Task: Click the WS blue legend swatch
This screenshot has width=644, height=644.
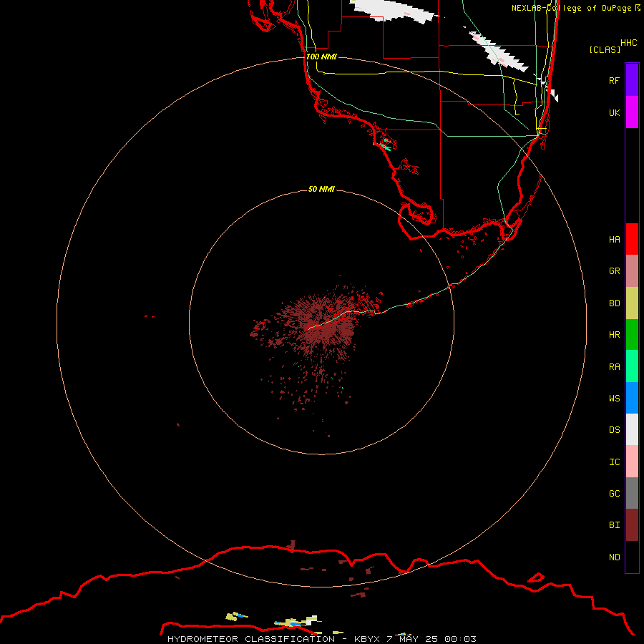Action: (632, 398)
